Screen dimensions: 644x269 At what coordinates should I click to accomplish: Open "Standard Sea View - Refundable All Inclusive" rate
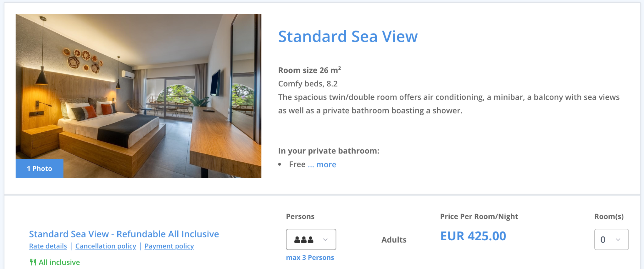point(124,234)
